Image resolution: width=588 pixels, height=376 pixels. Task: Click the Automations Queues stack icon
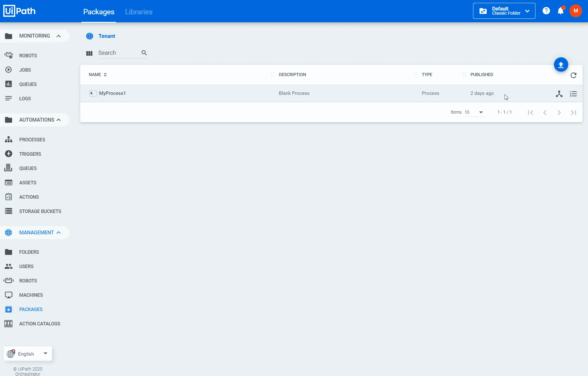[x=9, y=168]
